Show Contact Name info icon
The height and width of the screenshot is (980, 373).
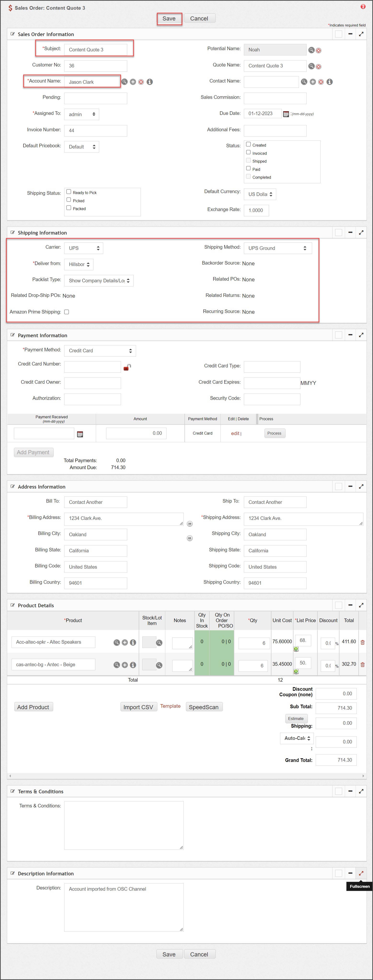pyautogui.click(x=330, y=82)
